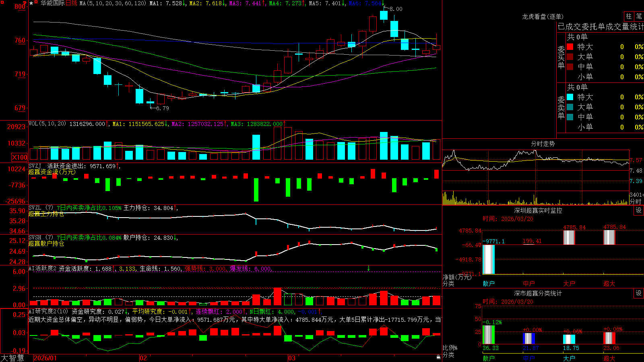The image size is (644, 362).
Task: Click the red 特大 buy order swatch
Action: click(x=570, y=47)
